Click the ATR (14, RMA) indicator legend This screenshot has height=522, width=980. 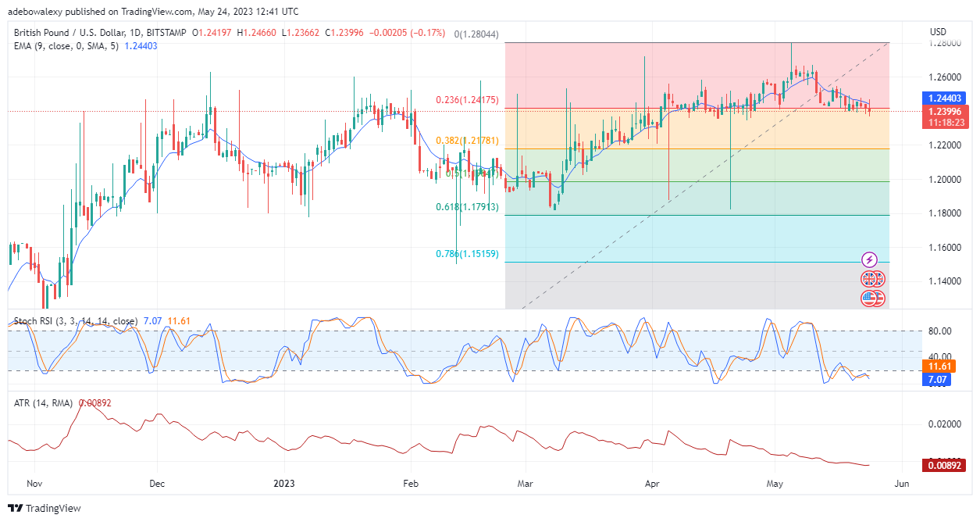click(x=44, y=403)
